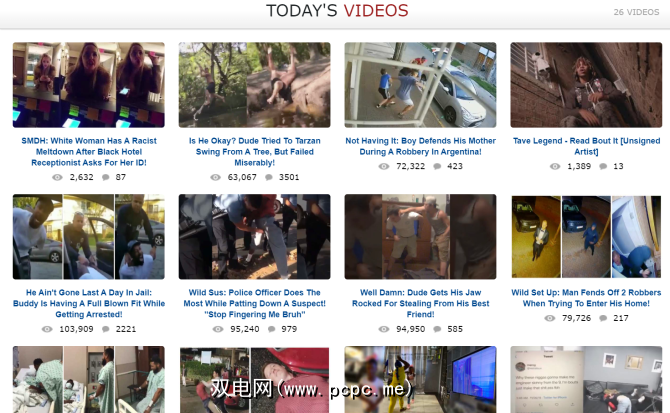
Task: Open 'Well Damn: Dude Gets His Jaw Rocked' link
Action: click(420, 303)
